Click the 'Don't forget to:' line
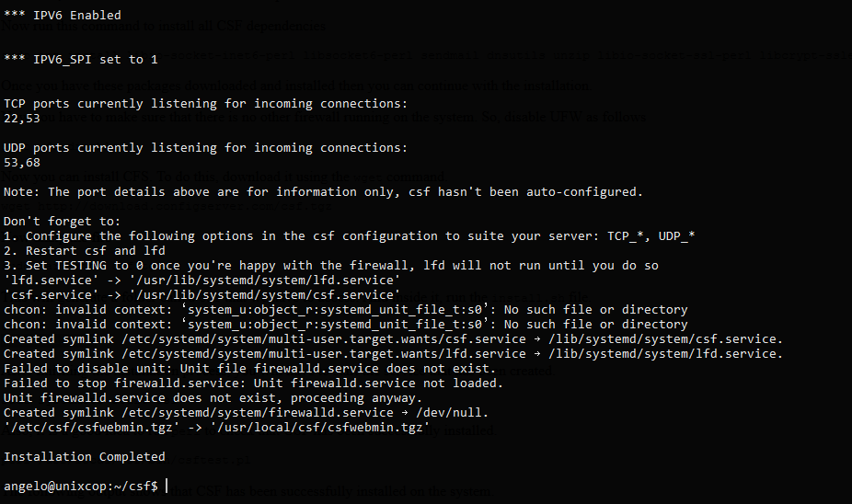The image size is (852, 504). click(x=62, y=222)
